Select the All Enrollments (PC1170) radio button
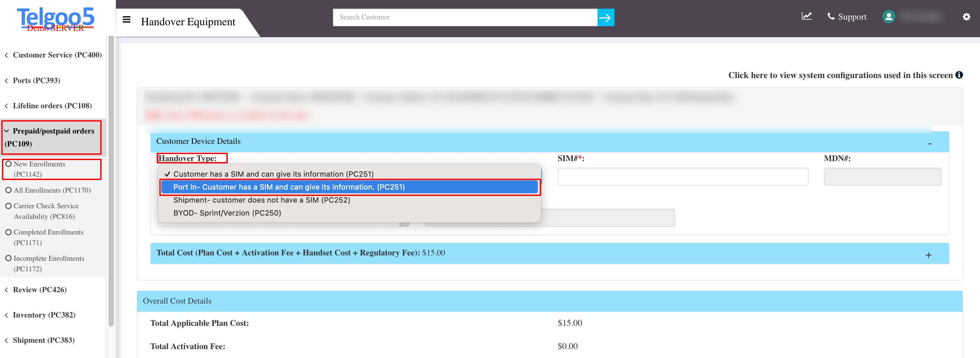This screenshot has width=980, height=358. (x=8, y=190)
